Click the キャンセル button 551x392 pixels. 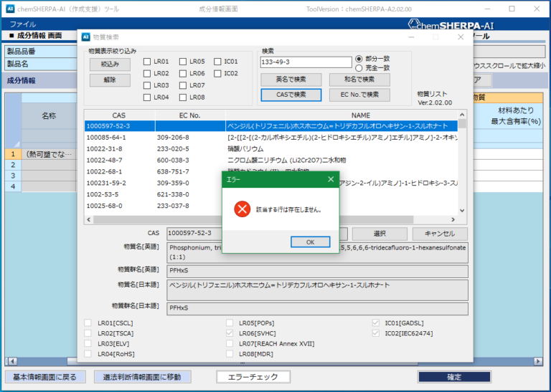[440, 234]
